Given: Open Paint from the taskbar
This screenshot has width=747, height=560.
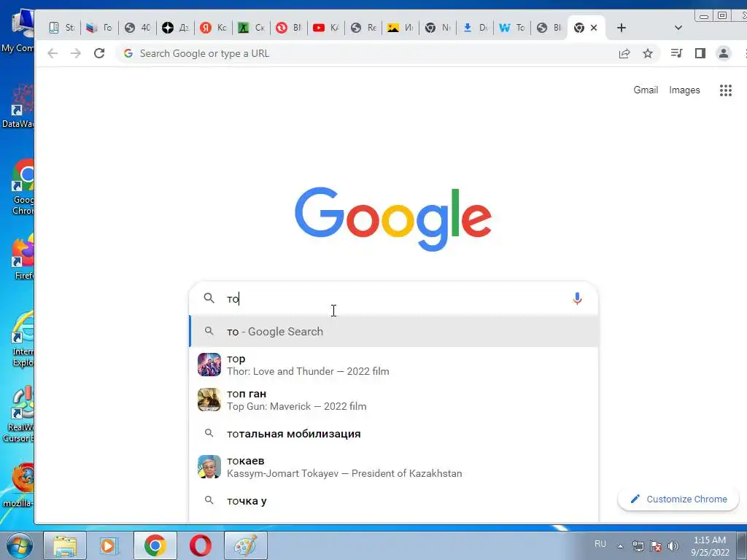Looking at the screenshot, I should click(x=245, y=545).
